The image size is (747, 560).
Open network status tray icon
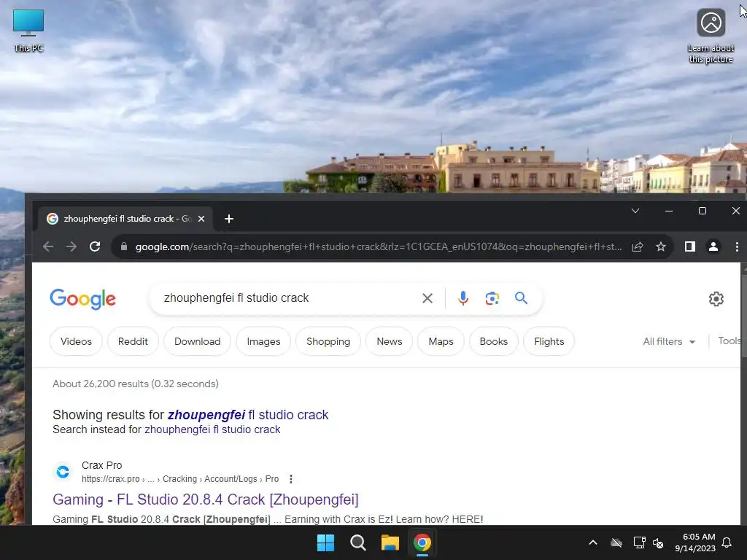(639, 542)
